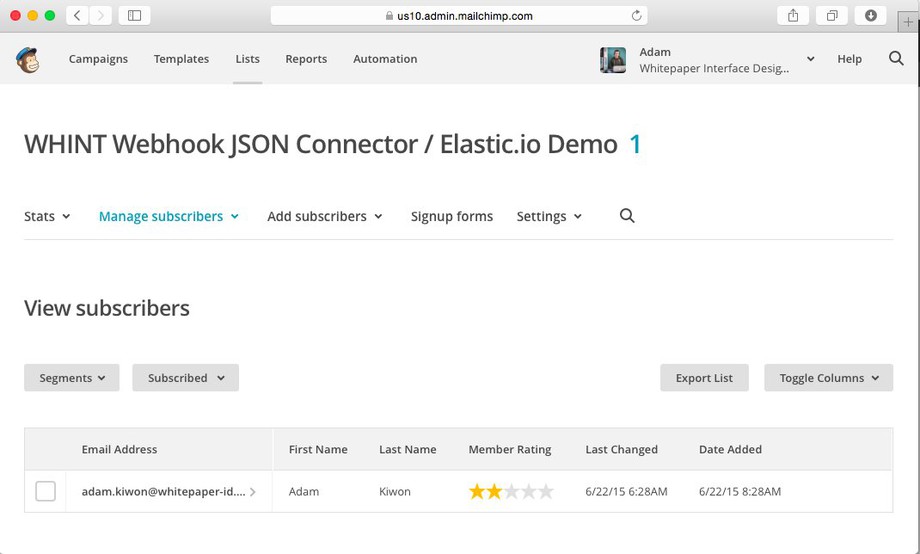Click the search magnifier in top navigation
This screenshot has height=554, width=920.
click(x=896, y=58)
